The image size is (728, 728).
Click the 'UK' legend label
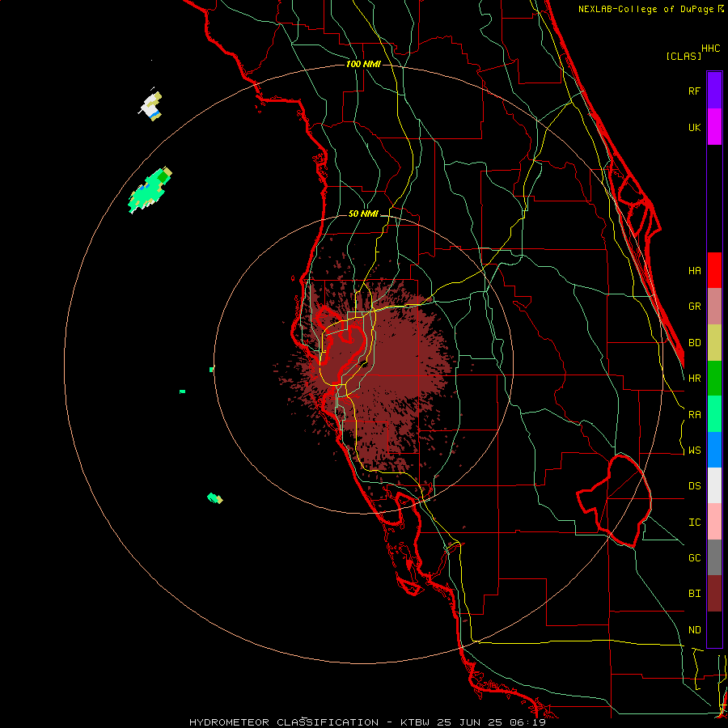694,128
